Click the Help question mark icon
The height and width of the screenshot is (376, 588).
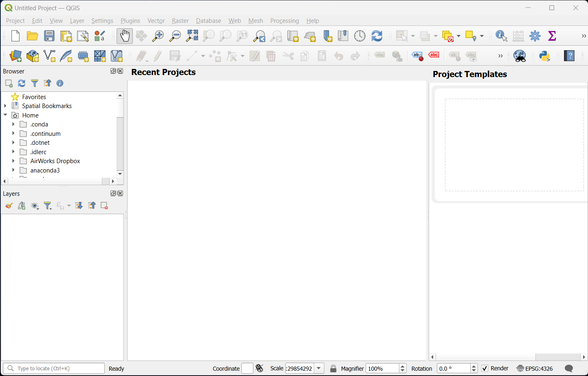coord(569,56)
